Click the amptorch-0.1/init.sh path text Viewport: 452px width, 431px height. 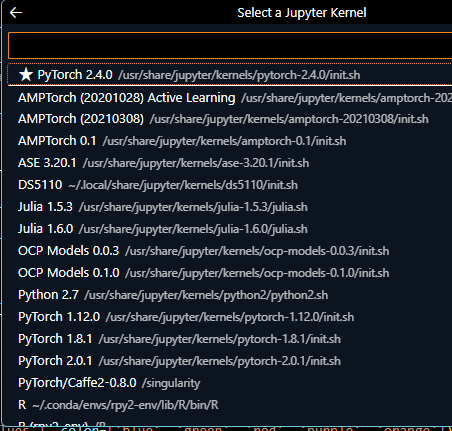(224, 141)
